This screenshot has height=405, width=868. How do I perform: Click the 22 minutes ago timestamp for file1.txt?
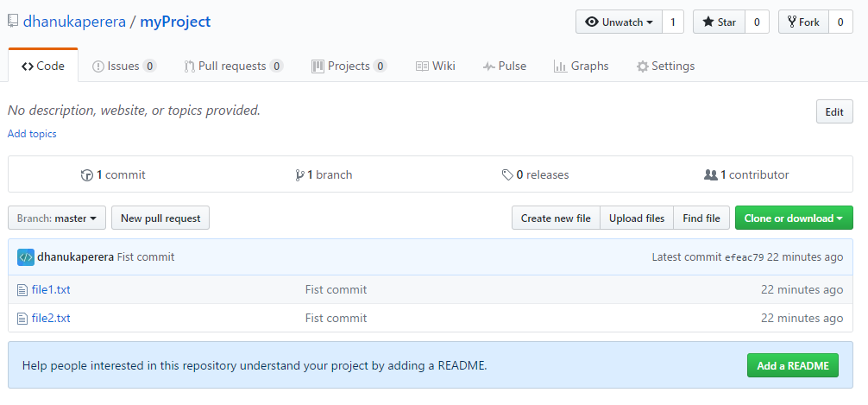point(802,290)
